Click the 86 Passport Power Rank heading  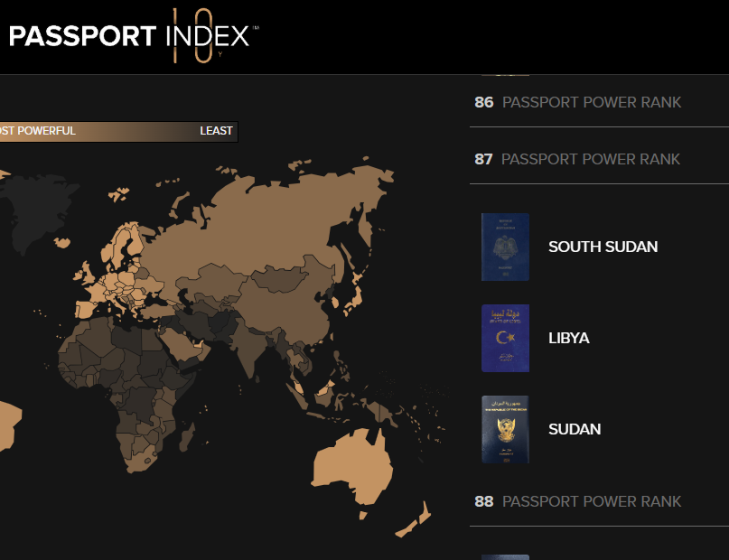coord(577,102)
